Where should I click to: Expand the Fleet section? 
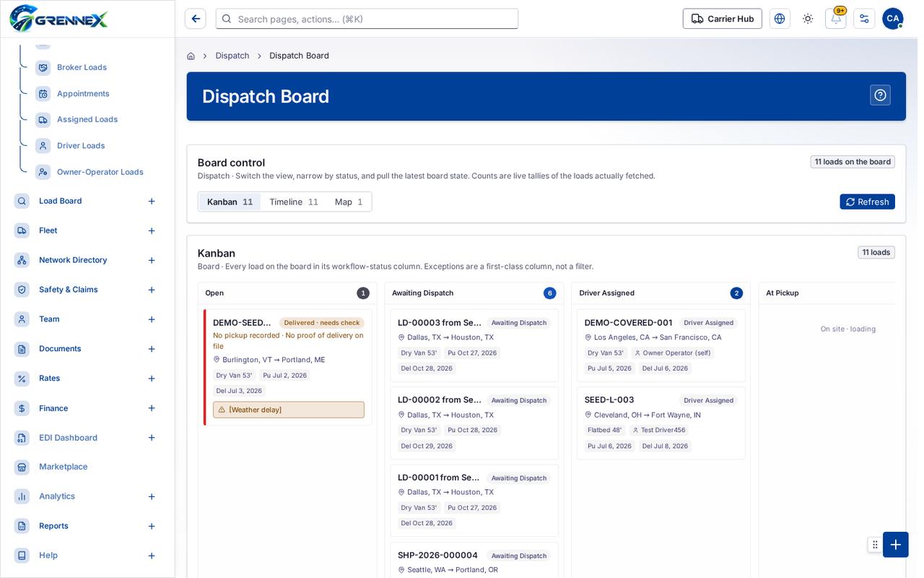click(152, 231)
